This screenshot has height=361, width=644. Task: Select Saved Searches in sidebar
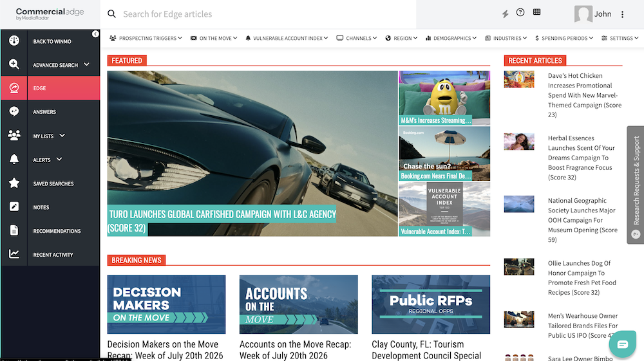click(x=53, y=183)
